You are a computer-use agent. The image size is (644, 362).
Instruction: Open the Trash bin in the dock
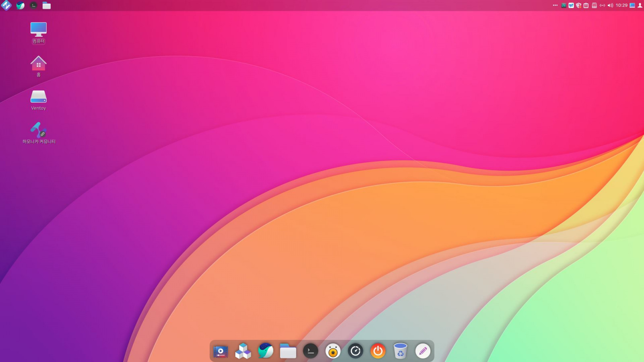pyautogui.click(x=400, y=351)
